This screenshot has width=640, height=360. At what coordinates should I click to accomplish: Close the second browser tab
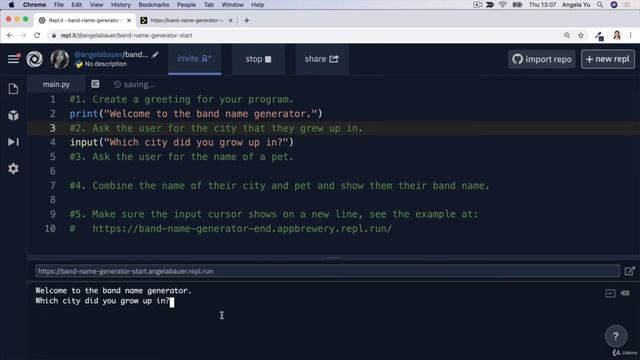point(230,20)
